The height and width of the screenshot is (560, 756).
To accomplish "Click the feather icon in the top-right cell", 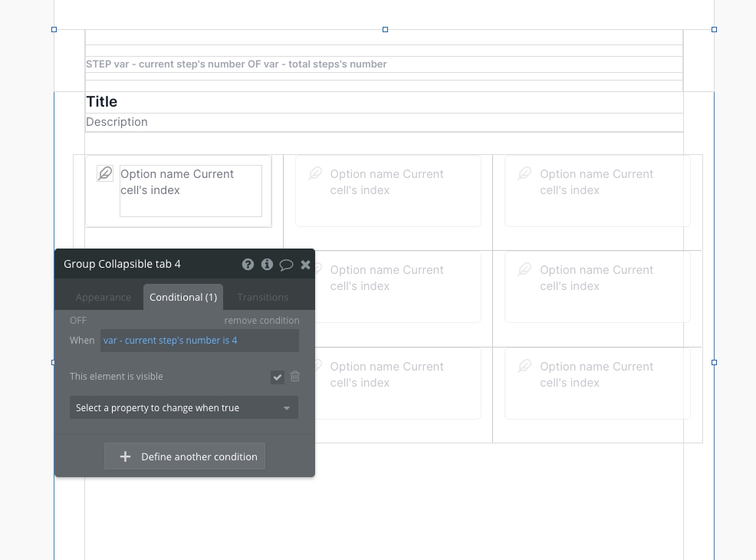I will (x=524, y=174).
